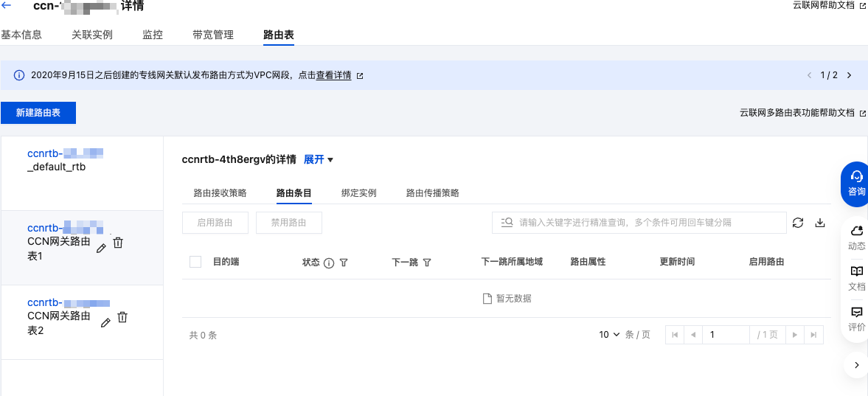Click the 新建路由表 button
The image size is (868, 396).
38,113
